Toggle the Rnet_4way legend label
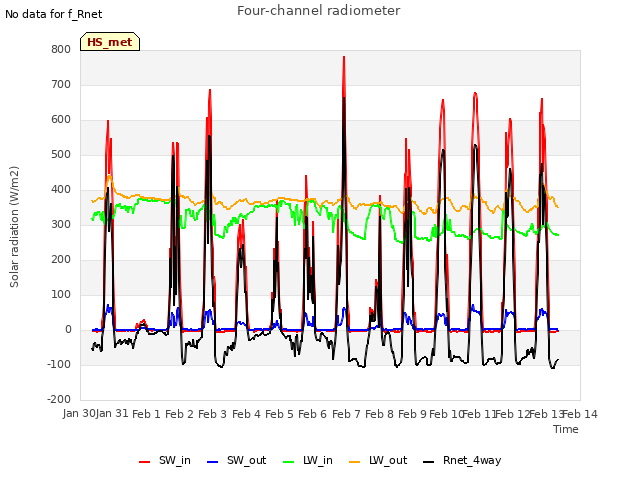Viewport: 640px width, 480px height. 472,460
